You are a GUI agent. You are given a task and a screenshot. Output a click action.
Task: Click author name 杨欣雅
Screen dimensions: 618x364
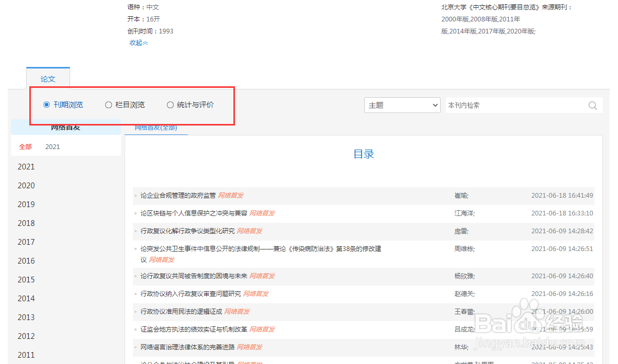click(464, 276)
